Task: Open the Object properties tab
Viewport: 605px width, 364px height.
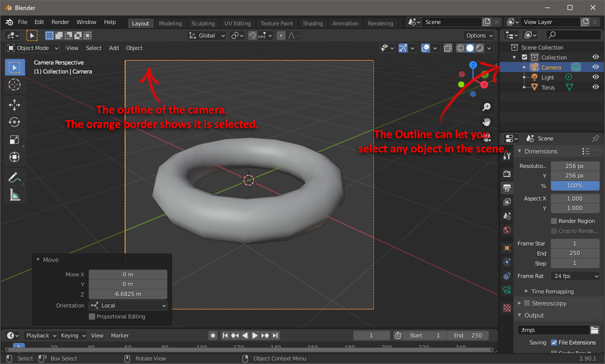Action: 507,248
